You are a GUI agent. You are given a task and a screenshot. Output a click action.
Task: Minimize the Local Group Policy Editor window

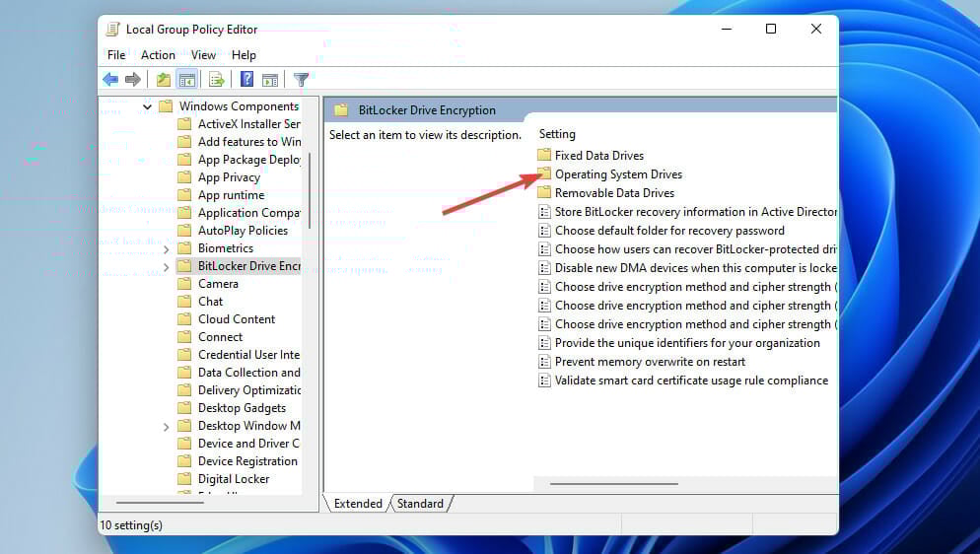pos(727,29)
